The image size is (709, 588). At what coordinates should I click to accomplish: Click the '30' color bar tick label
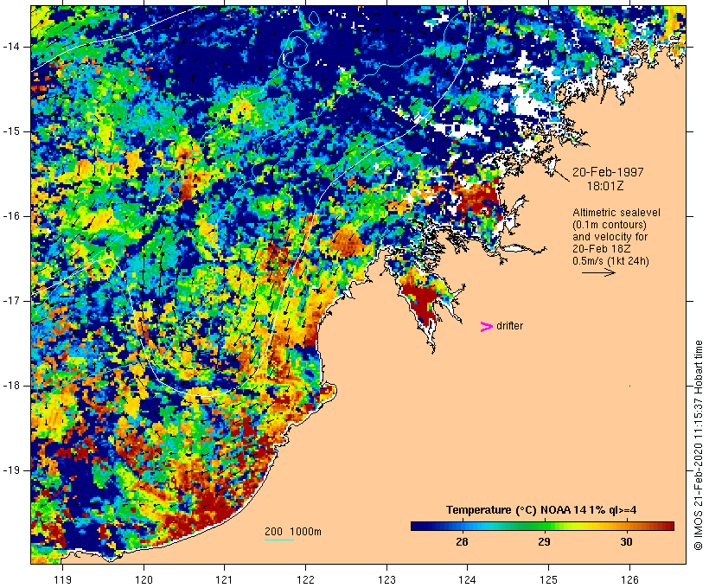626,541
